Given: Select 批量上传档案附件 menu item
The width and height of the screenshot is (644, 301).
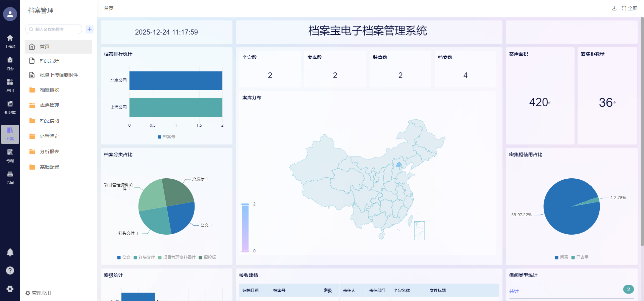Looking at the screenshot, I should pyautogui.click(x=59, y=75).
